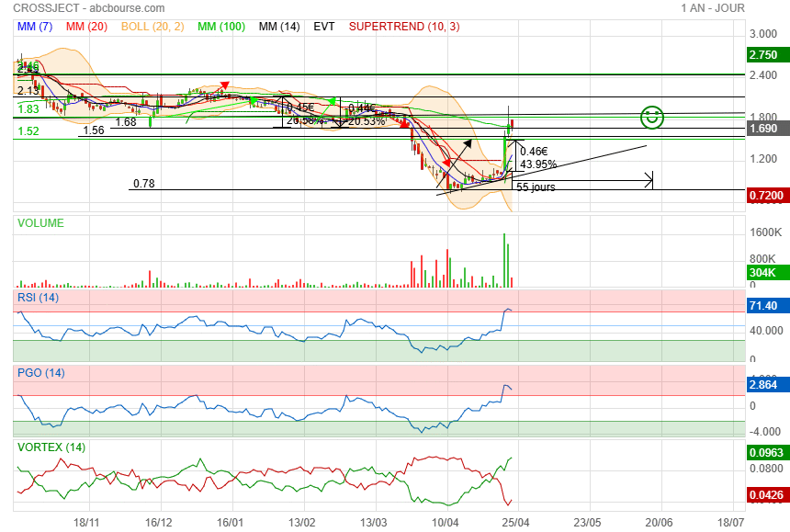
Task: Click the 1600K volume axis label
Action: click(x=765, y=232)
